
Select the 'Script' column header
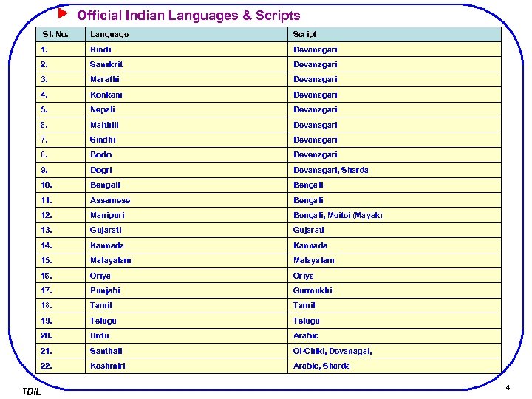(x=395, y=34)
